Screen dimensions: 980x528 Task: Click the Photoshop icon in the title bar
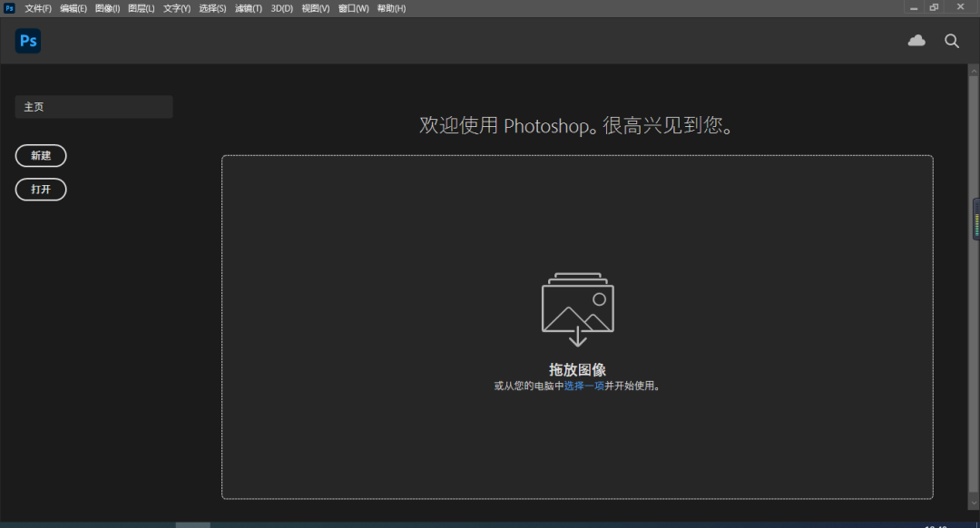[x=8, y=7]
